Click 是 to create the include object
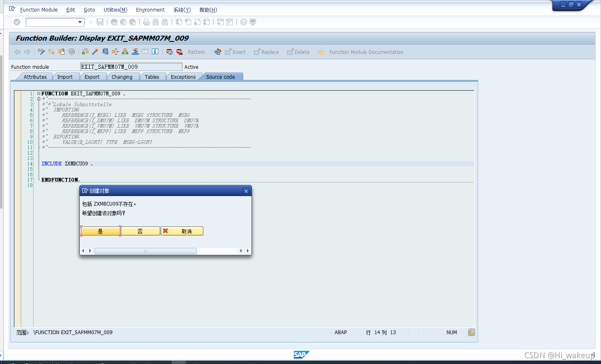 pyautogui.click(x=100, y=231)
